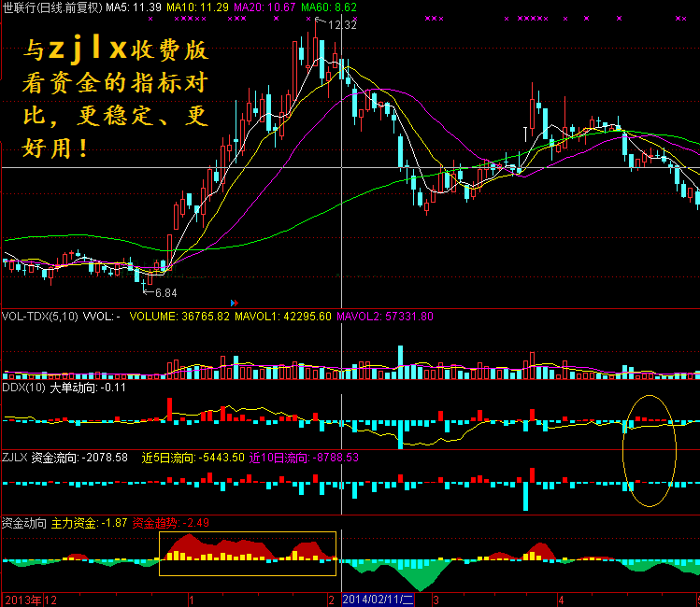Click the small blue-red flag marker below candles
The height and width of the screenshot is (607, 700).
click(233, 302)
